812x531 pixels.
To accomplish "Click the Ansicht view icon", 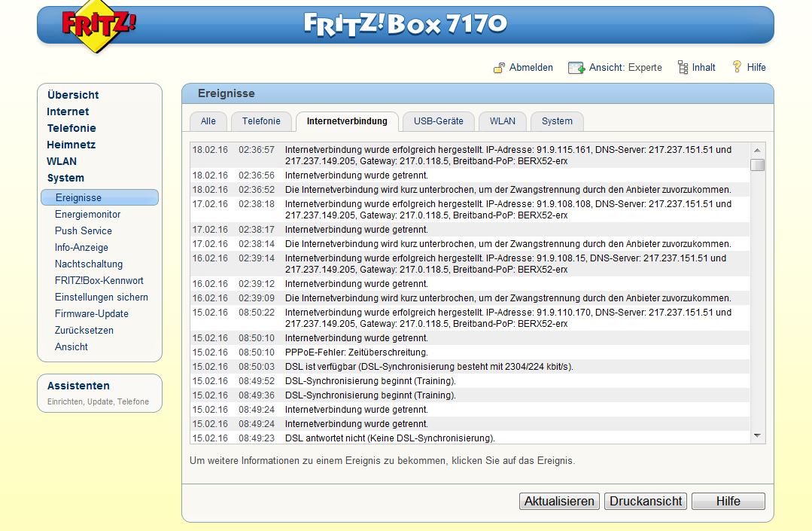I will point(576,68).
